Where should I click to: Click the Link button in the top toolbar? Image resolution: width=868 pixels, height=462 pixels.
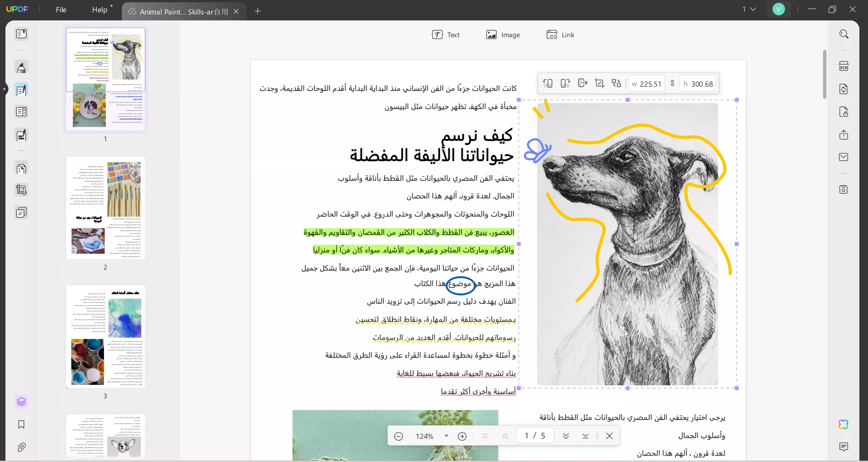pyautogui.click(x=560, y=34)
